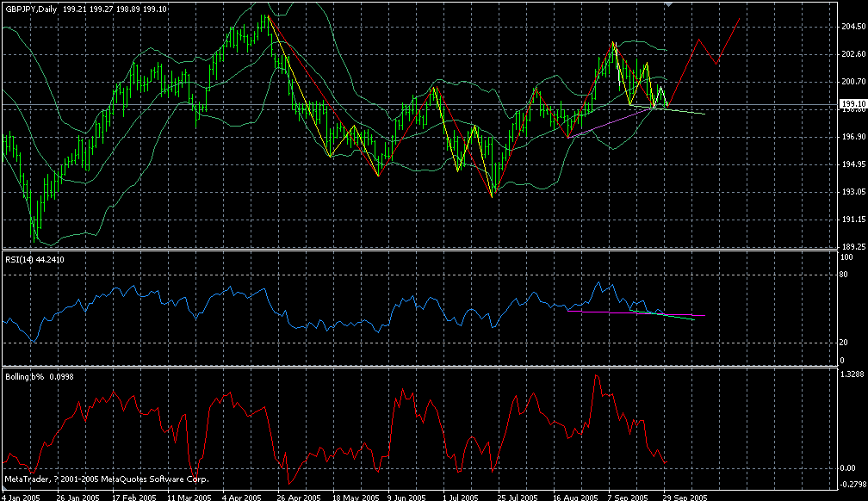Click the 0.00 value on Bolling scale

(848, 468)
